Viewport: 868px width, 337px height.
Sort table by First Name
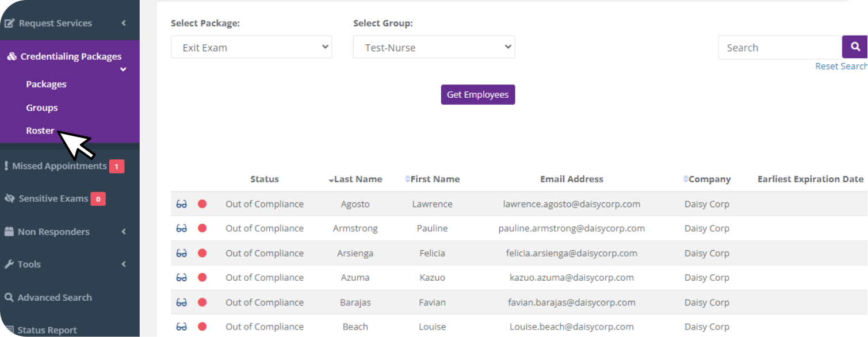tap(433, 179)
